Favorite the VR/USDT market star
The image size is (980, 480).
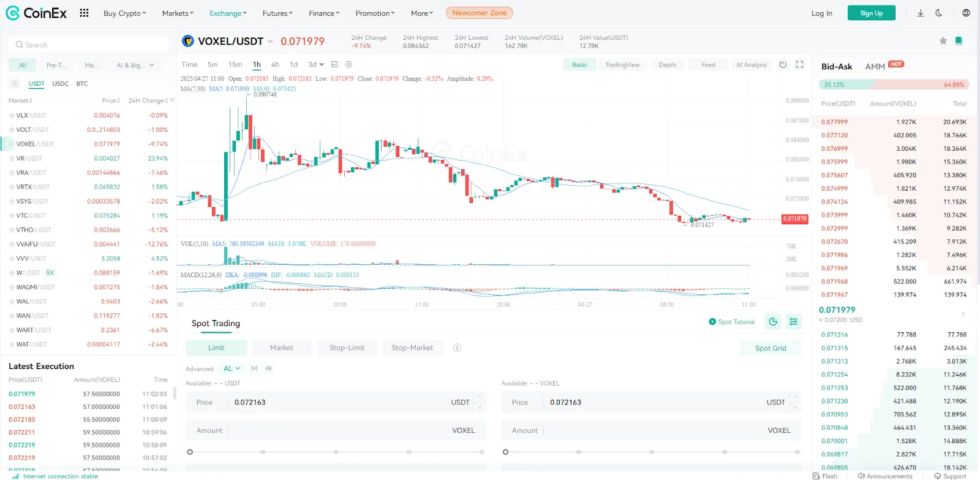[12, 158]
